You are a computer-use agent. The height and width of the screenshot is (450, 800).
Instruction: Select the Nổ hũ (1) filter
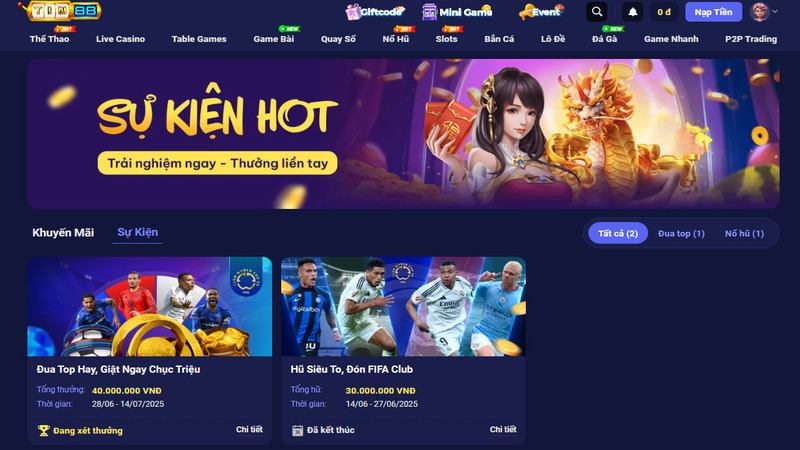[x=744, y=234]
